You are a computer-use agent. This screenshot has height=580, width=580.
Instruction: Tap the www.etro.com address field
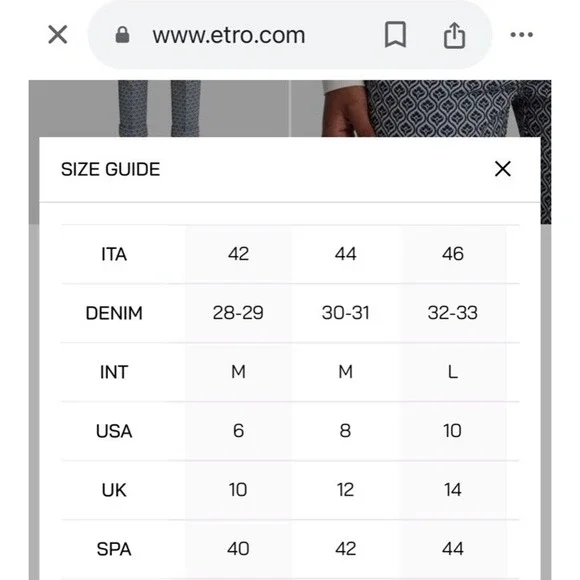pyautogui.click(x=229, y=36)
